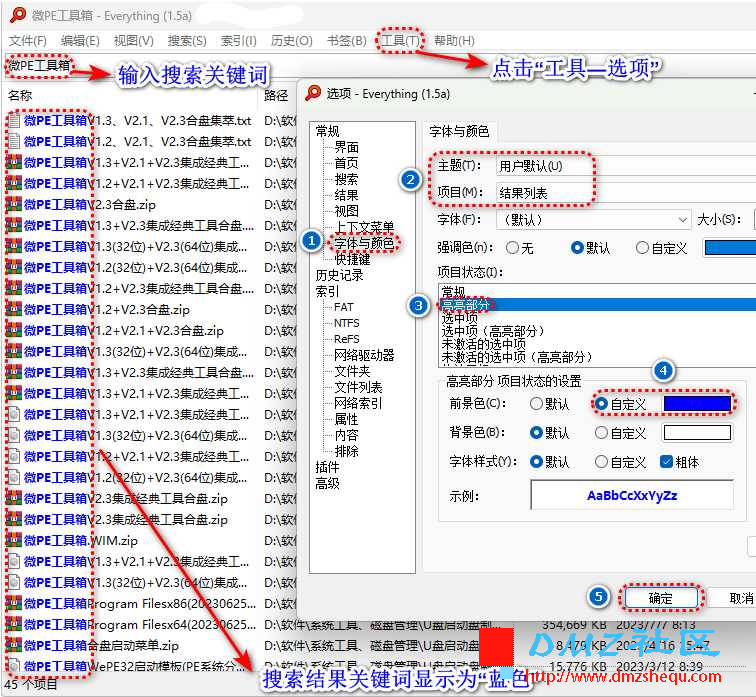Click archive icon of 微PE工具箱.WIM.zip
The height and width of the screenshot is (697, 756).
point(14,540)
